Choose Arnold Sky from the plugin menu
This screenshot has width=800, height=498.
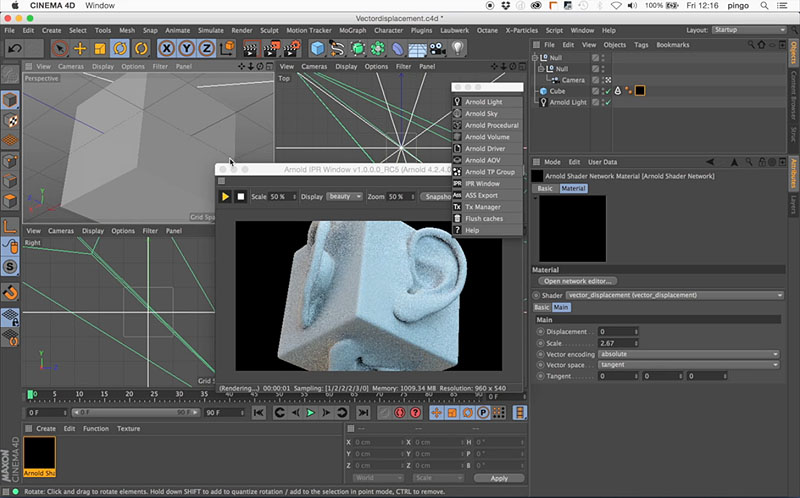click(x=483, y=114)
